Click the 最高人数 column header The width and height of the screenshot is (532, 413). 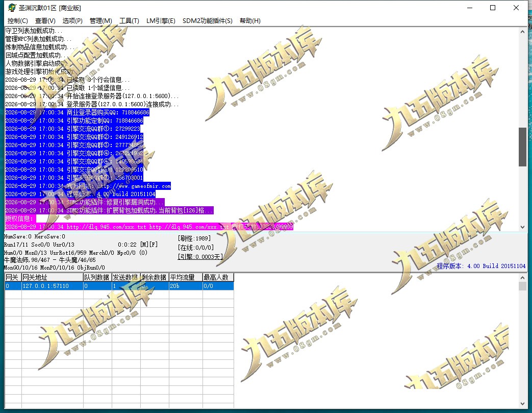pos(218,277)
